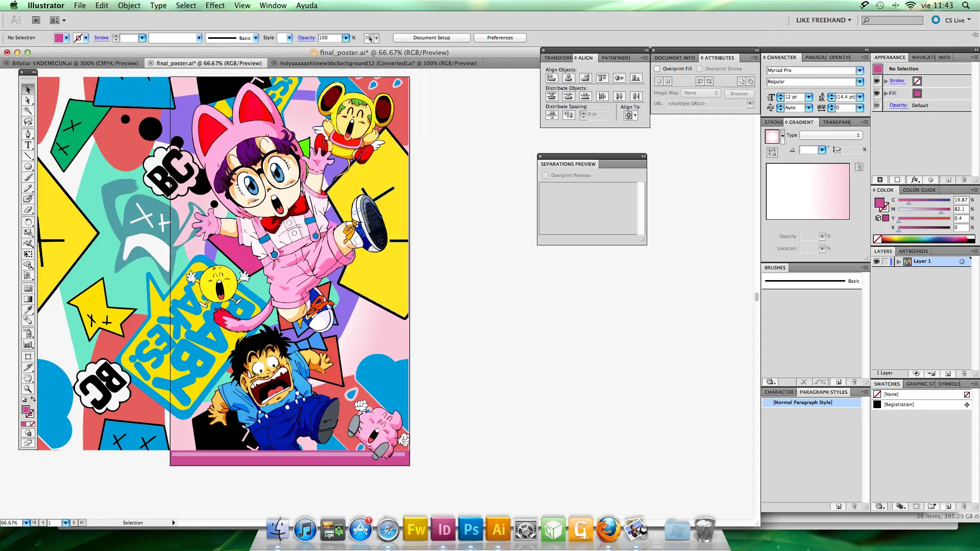Open Firefox from the Dock
The image size is (980, 551).
608,530
